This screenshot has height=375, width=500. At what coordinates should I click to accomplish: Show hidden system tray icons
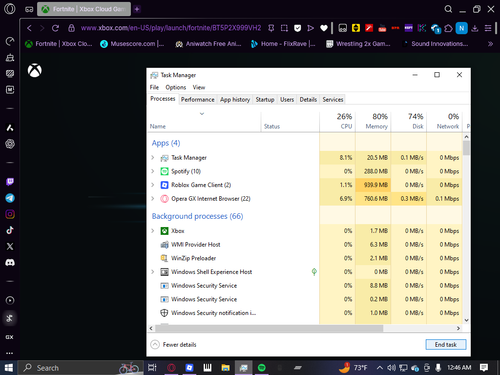coord(380,368)
